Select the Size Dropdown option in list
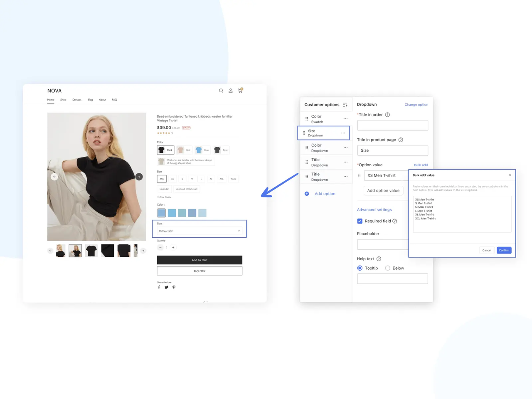The width and height of the screenshot is (532, 399). pyautogui.click(x=323, y=133)
